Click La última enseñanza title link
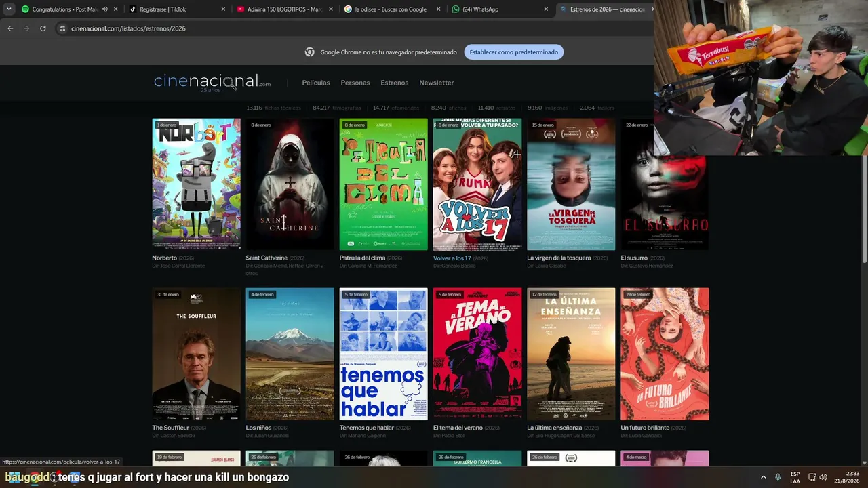 [554, 428]
